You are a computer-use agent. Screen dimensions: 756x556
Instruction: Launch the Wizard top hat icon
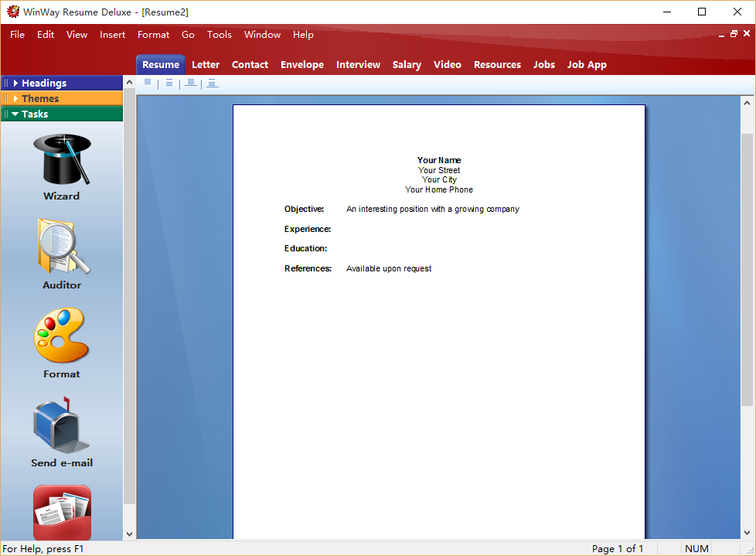62,159
